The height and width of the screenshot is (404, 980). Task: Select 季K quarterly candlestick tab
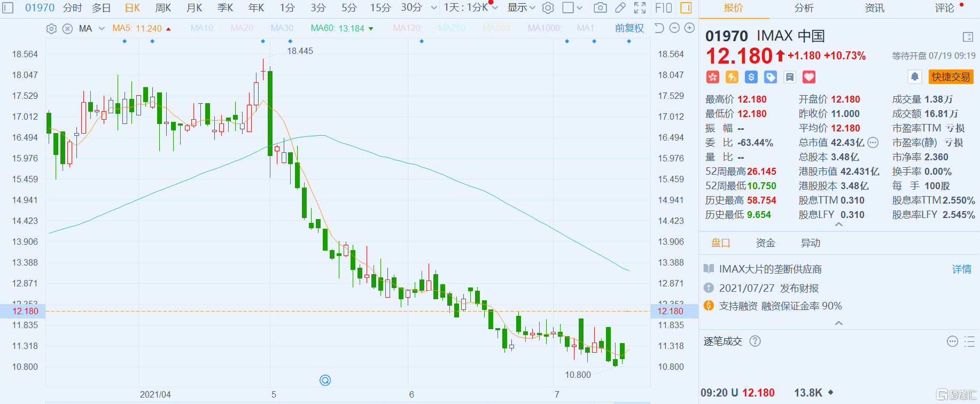click(225, 7)
